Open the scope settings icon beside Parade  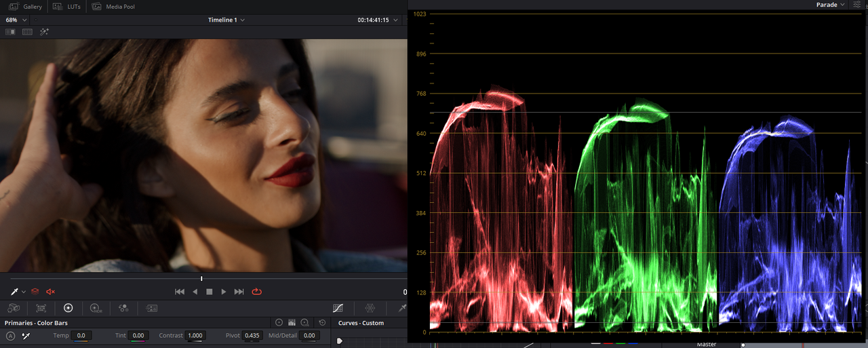pyautogui.click(x=858, y=5)
